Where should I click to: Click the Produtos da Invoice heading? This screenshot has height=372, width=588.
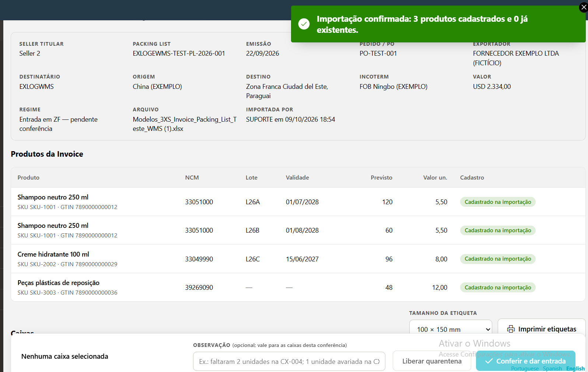coord(47,154)
